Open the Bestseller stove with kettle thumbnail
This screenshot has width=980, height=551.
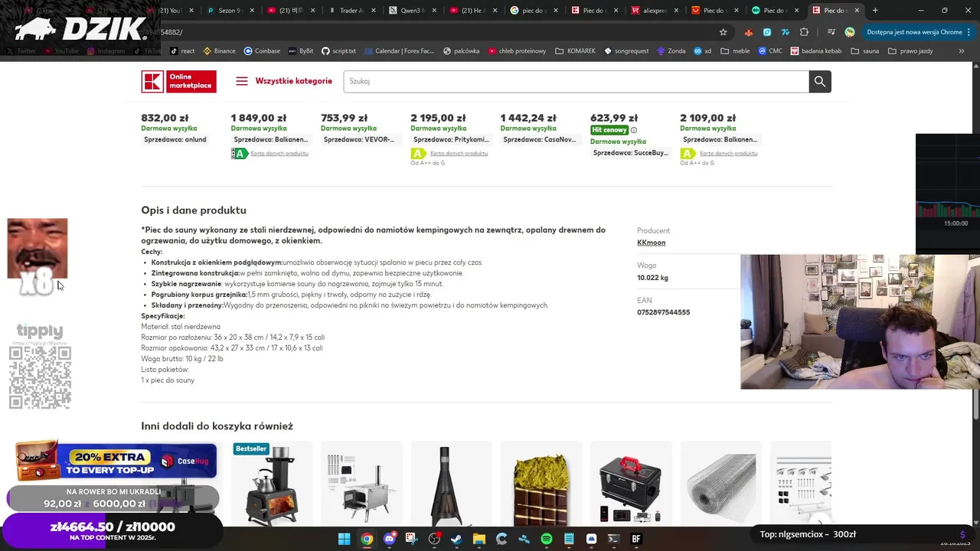[x=272, y=484]
